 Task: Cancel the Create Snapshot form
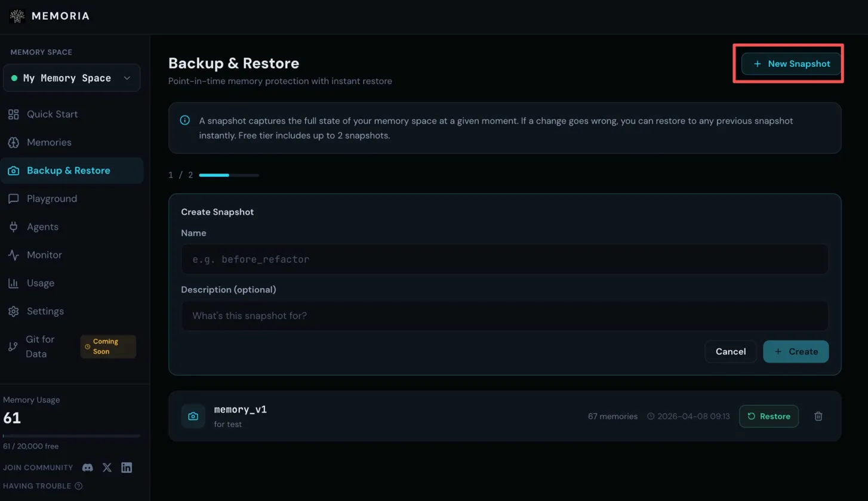(x=730, y=352)
